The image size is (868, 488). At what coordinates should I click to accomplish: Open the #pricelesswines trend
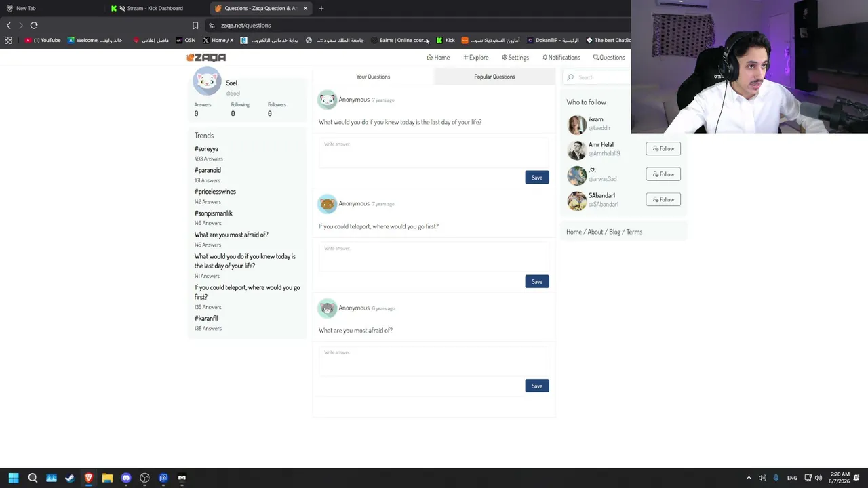[215, 192]
